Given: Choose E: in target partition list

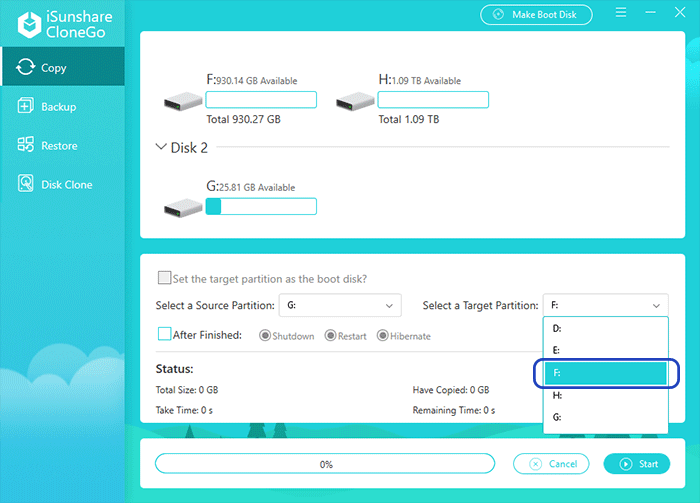Looking at the screenshot, I should coord(605,350).
